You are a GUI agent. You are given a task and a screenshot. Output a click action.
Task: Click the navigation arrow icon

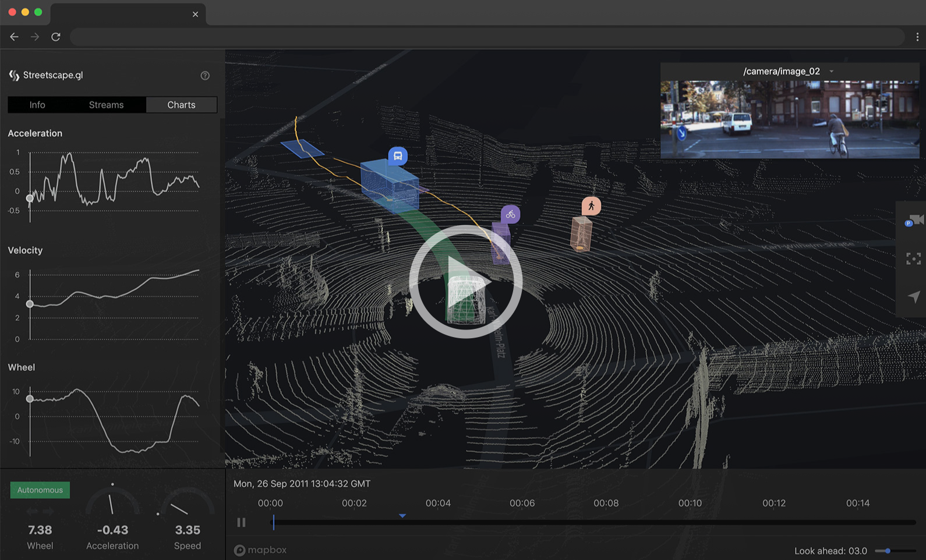(913, 297)
